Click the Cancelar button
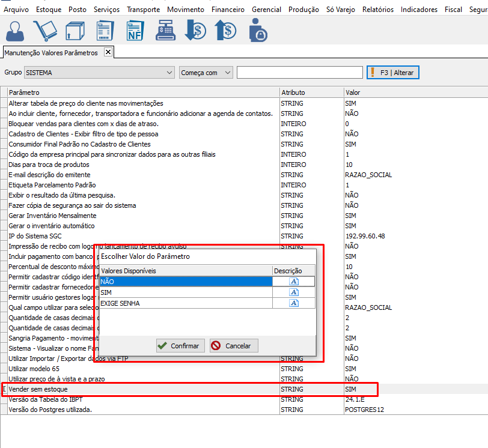The height and width of the screenshot is (448, 488). [234, 346]
